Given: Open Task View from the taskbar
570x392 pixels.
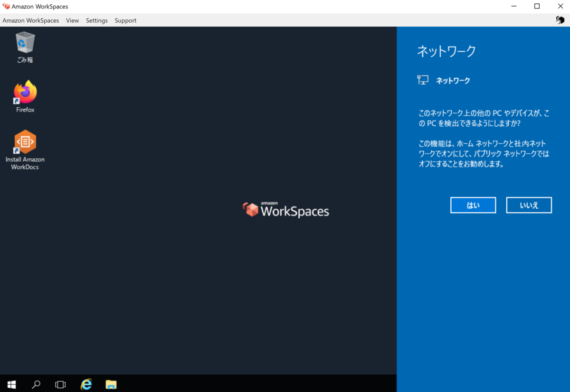Looking at the screenshot, I should pyautogui.click(x=60, y=384).
